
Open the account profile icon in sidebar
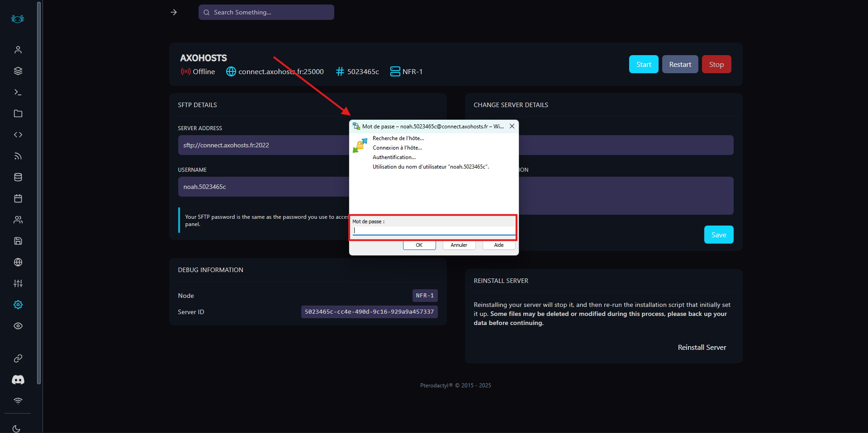coord(18,50)
